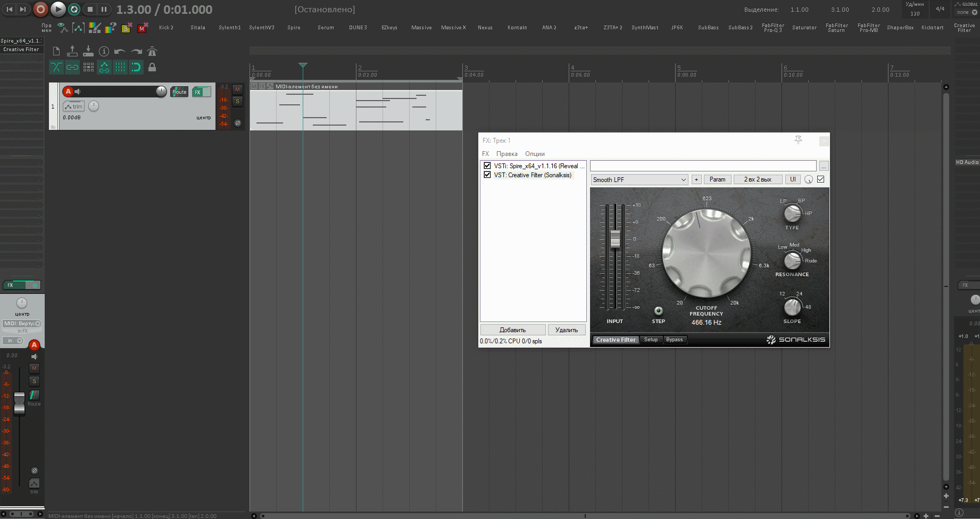The image size is (980, 519).
Task: Click the INPUT level fader handle
Action: point(615,239)
